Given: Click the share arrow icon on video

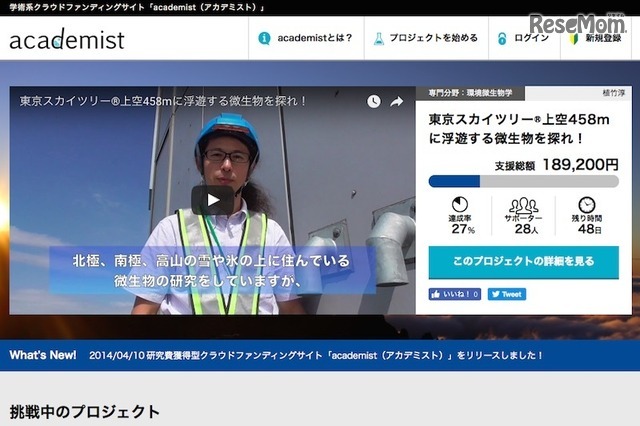Looking at the screenshot, I should pos(396,102).
